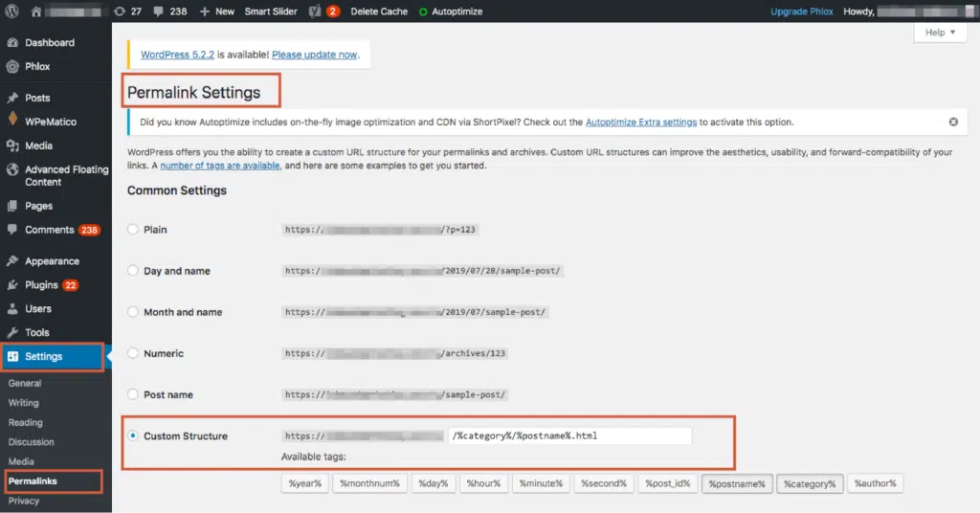Go to the Discussion settings submenu

(x=32, y=442)
